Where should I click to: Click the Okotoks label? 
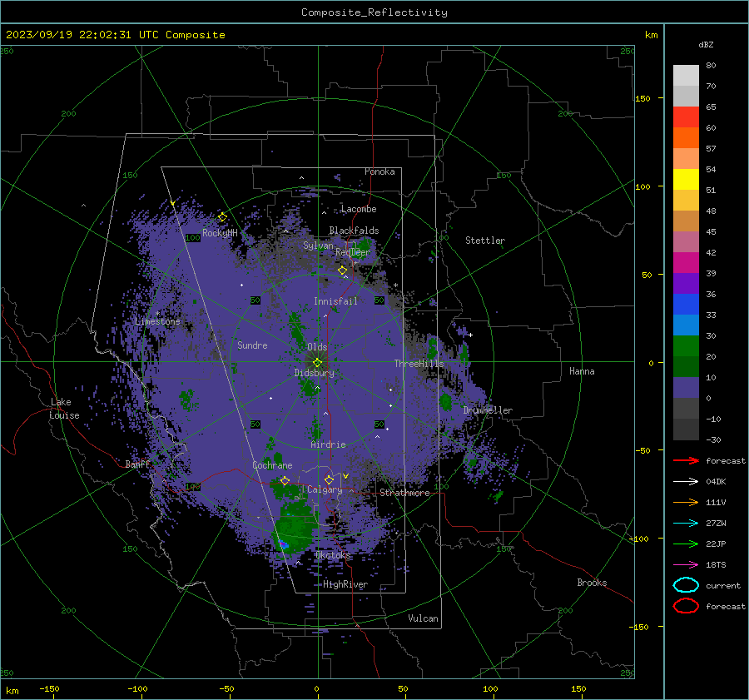(333, 555)
